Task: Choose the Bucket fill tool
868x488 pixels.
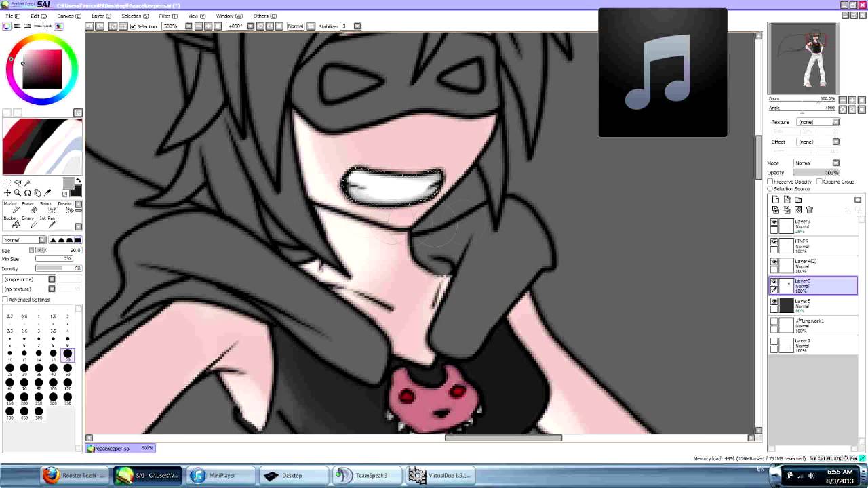Action: [11, 222]
